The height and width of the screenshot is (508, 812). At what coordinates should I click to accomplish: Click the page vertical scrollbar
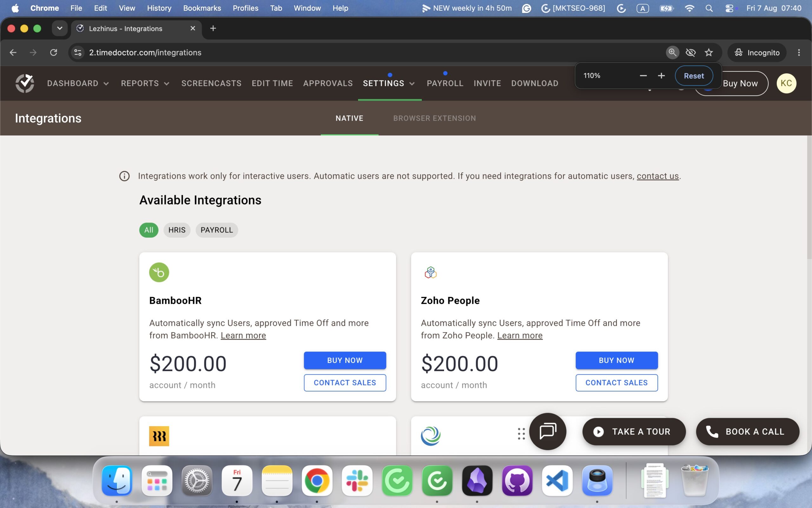[x=809, y=197]
